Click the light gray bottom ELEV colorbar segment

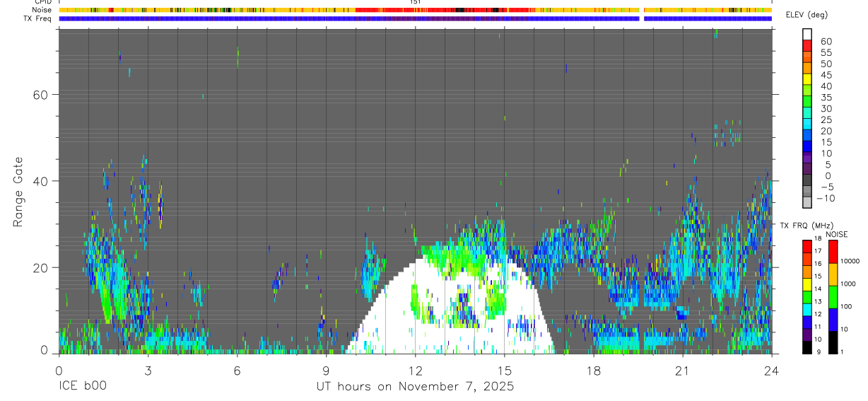(x=807, y=202)
